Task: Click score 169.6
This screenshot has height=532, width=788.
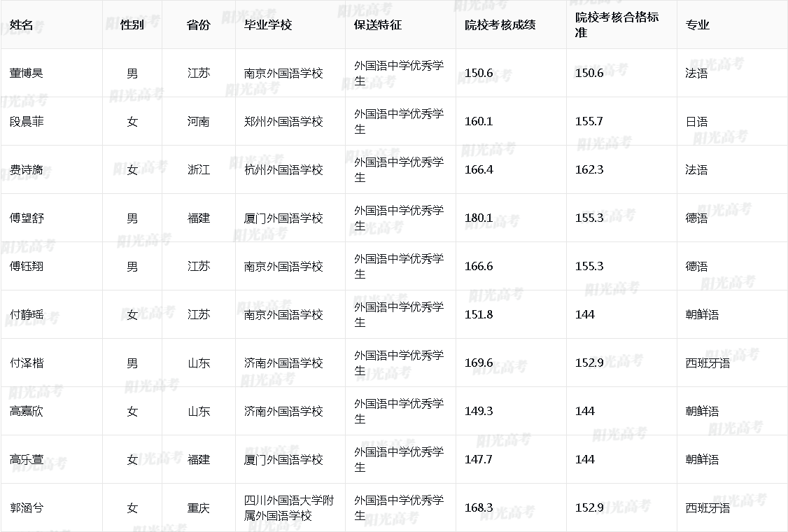Action: point(479,363)
